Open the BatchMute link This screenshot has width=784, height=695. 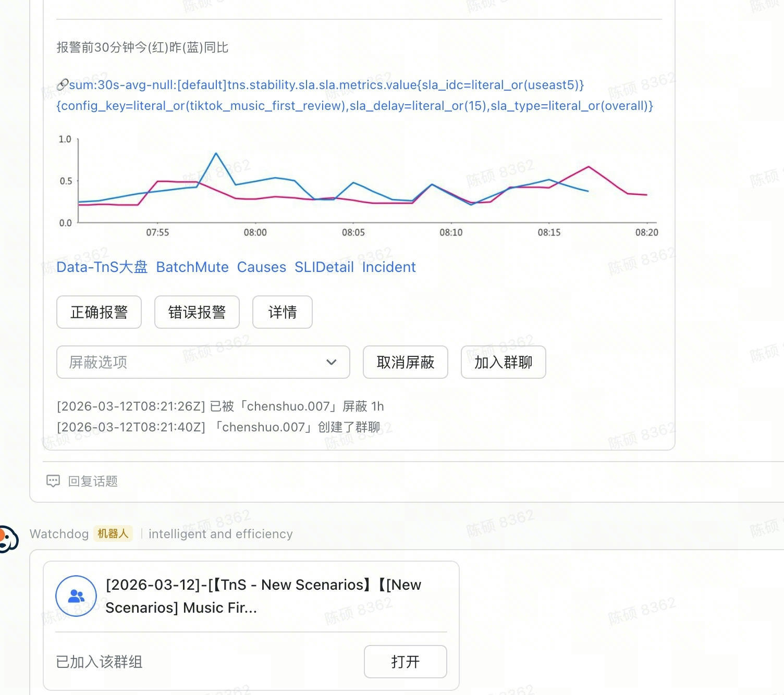click(192, 267)
